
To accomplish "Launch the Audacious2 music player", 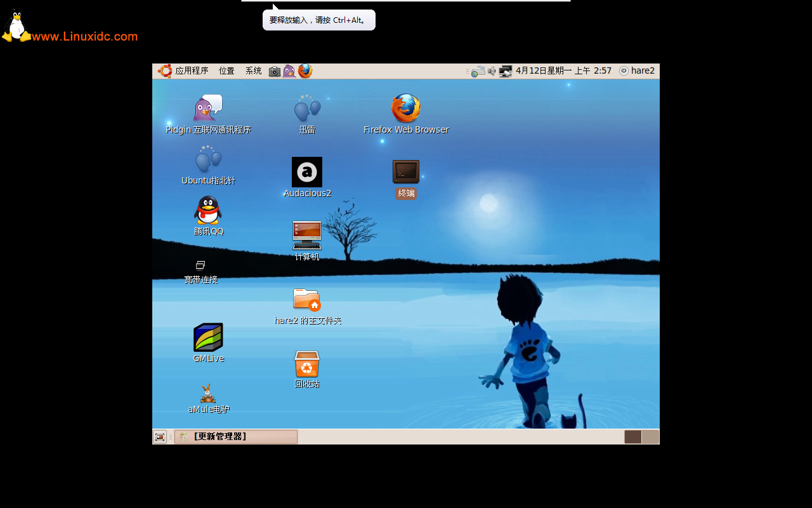I will click(307, 172).
